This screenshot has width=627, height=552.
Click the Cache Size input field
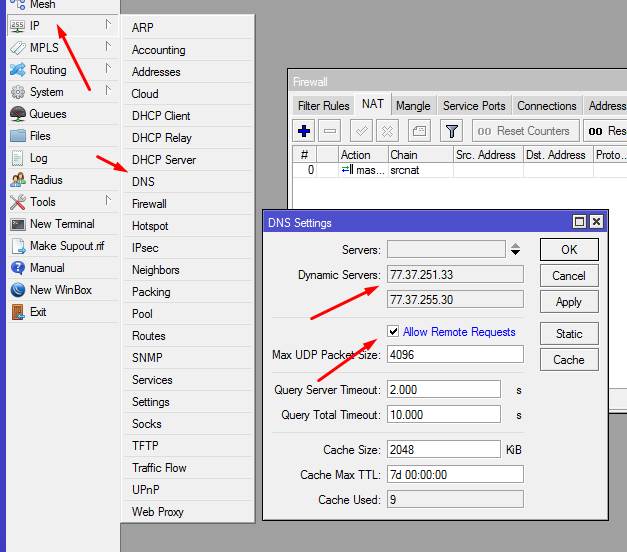coord(443,450)
